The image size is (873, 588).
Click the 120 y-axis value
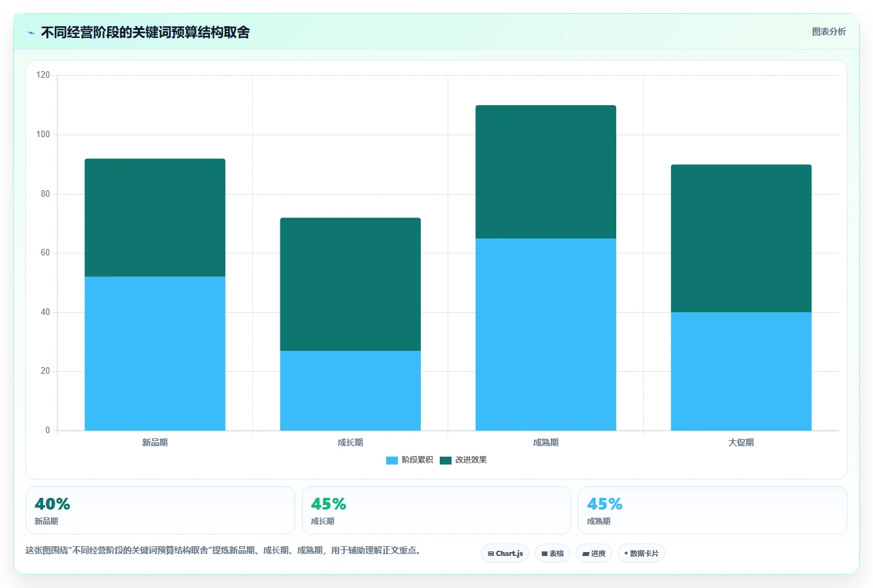coord(43,75)
